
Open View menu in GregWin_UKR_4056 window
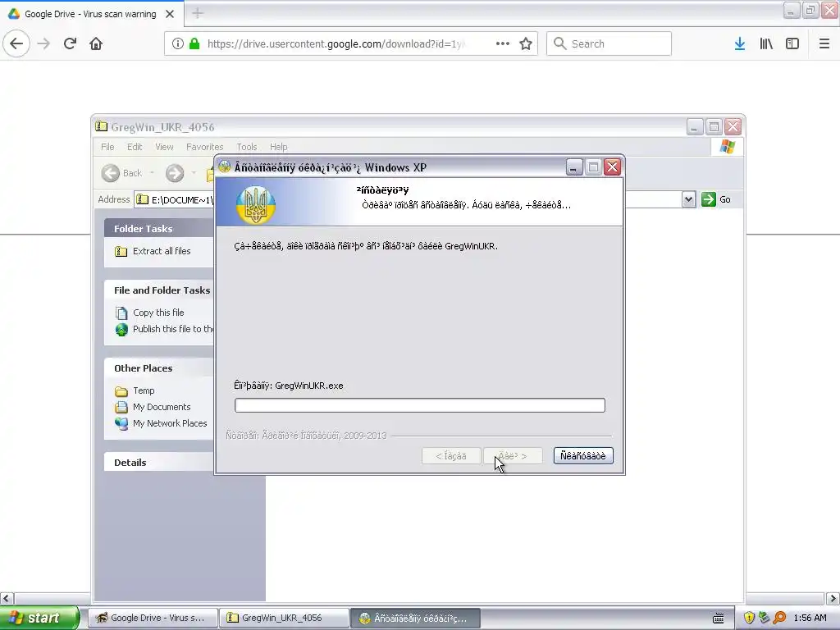coord(164,146)
